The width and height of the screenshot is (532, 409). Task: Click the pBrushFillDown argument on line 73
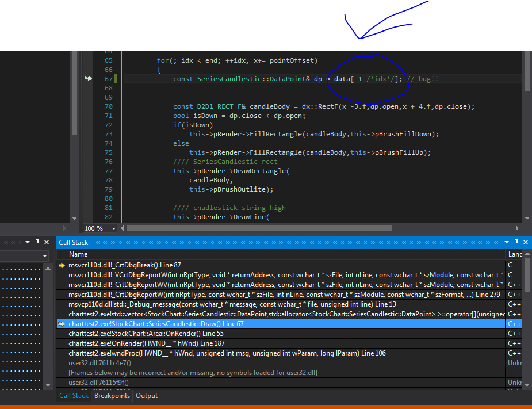pyautogui.click(x=403, y=134)
